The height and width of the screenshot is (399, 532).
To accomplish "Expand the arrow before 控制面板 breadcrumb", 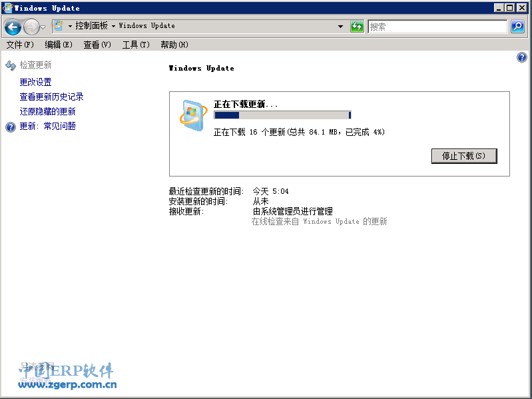I will (70, 26).
